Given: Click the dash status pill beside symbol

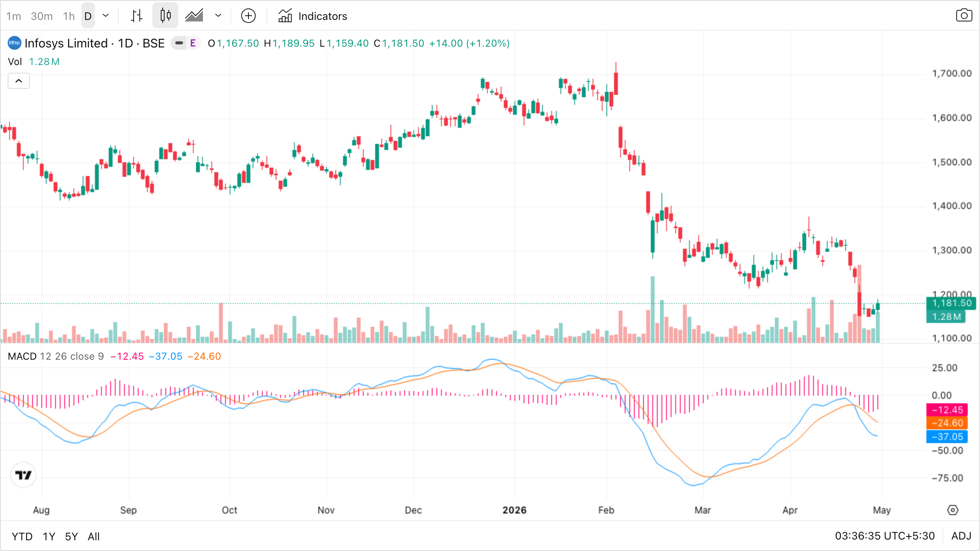Looking at the screenshot, I should pyautogui.click(x=179, y=43).
